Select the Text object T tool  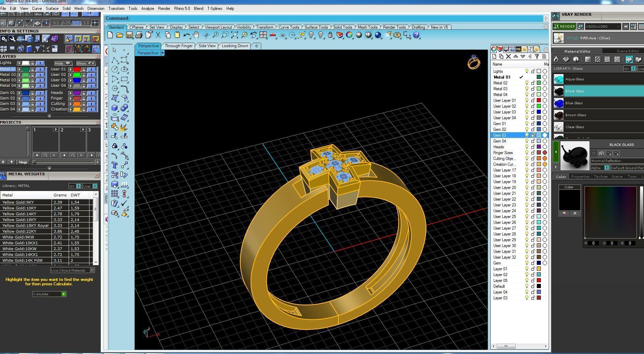(115, 165)
